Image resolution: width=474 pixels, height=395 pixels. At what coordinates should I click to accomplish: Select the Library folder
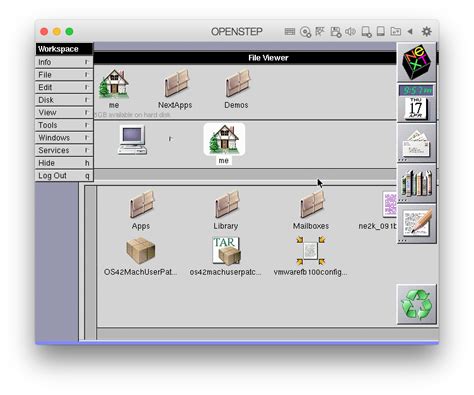(226, 204)
